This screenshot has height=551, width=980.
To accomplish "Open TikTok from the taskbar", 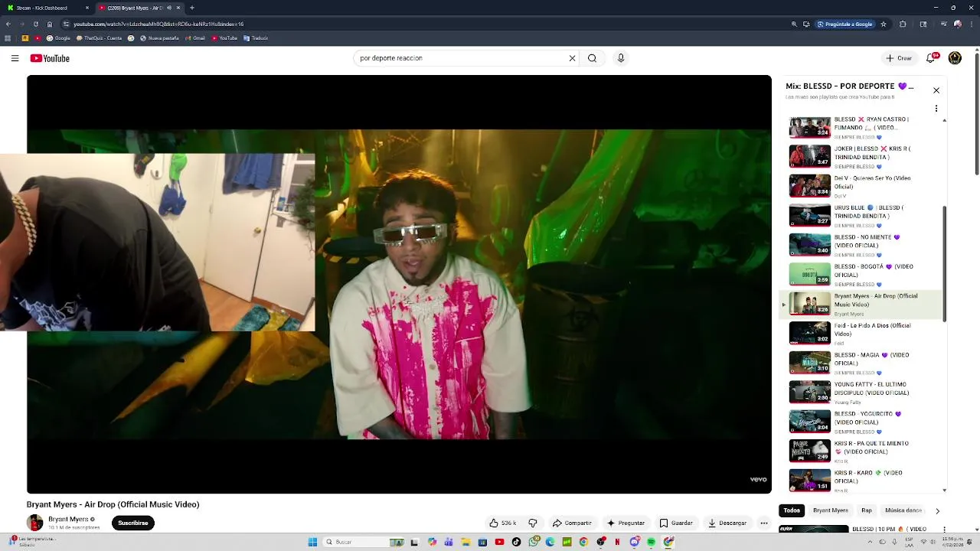I will click(x=516, y=542).
